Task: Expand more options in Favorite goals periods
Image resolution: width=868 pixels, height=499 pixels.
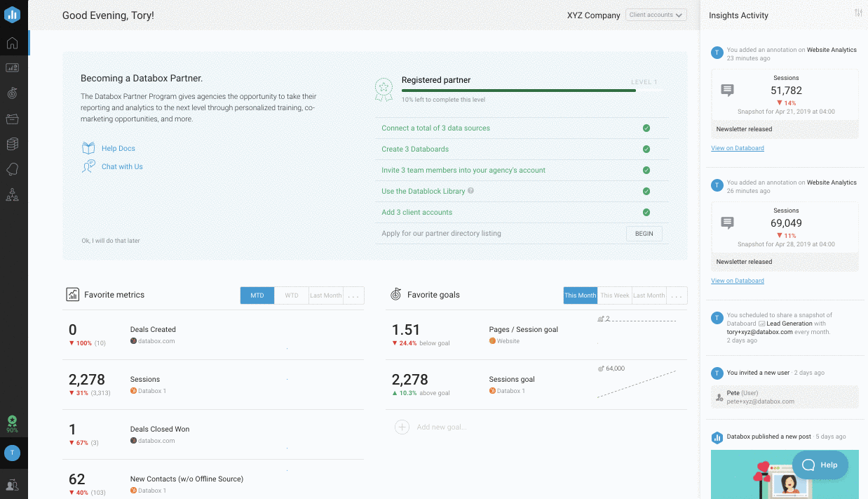Action: (677, 295)
